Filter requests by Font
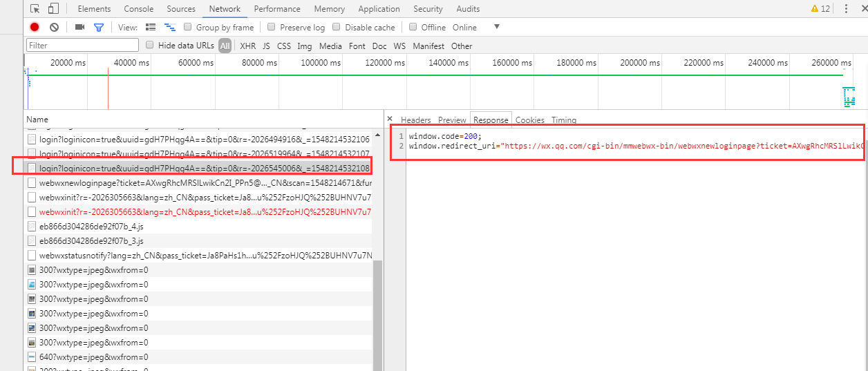Image resolution: width=868 pixels, height=371 pixels. 357,46
